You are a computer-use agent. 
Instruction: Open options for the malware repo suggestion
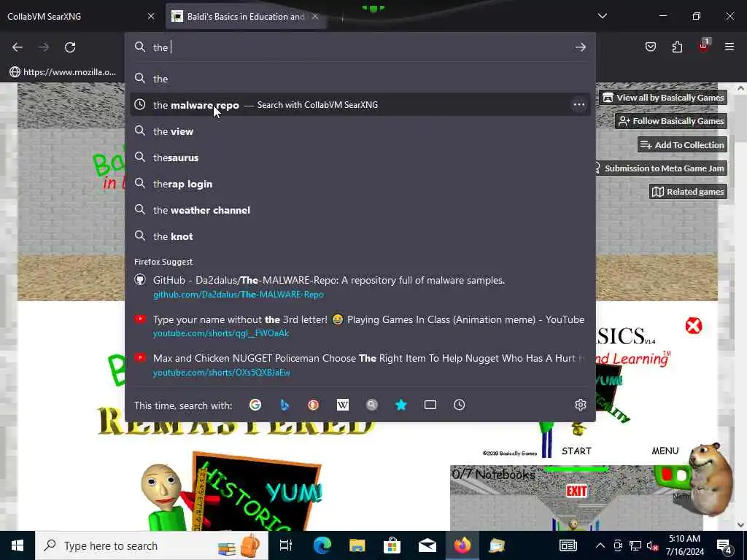578,105
